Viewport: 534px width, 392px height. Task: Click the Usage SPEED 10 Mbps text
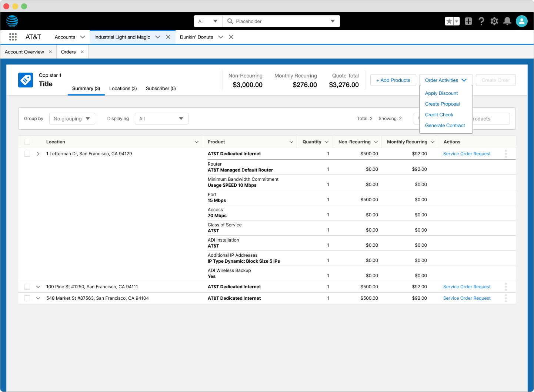pos(232,185)
